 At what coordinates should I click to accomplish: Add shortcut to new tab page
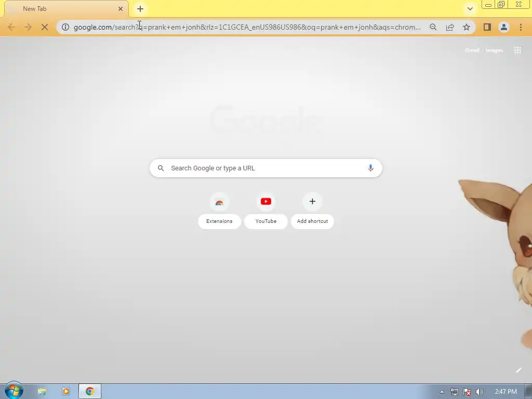[312, 210]
